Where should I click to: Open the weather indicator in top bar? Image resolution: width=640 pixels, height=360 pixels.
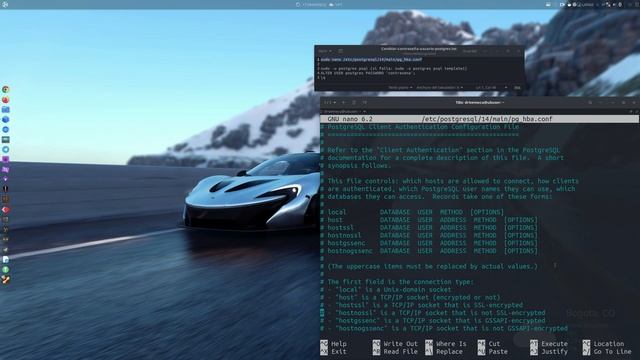coord(336,4)
